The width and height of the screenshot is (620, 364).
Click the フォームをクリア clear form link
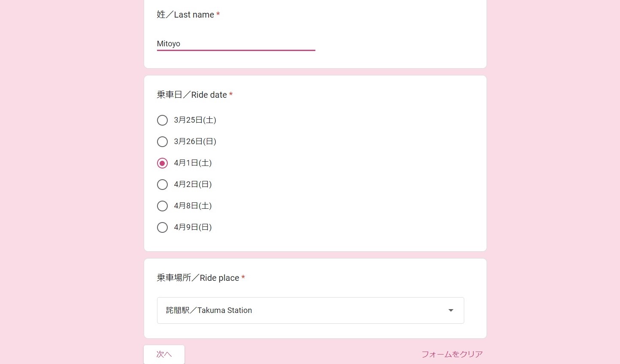tap(452, 354)
